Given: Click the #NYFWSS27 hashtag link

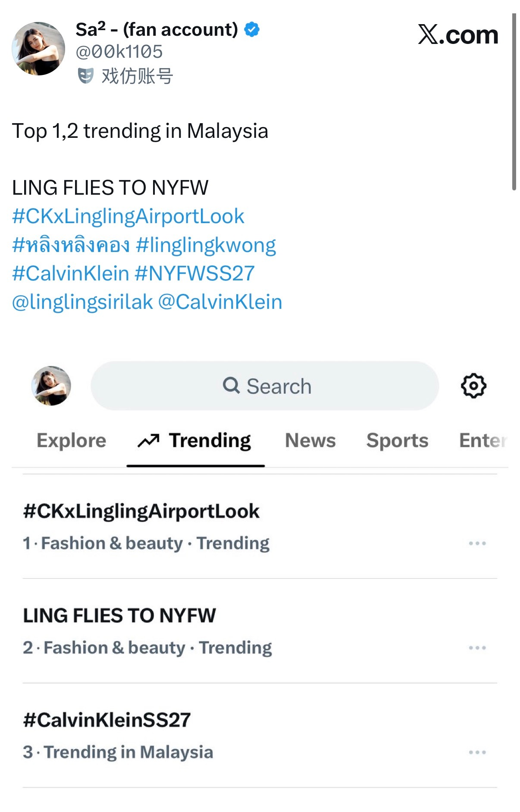Looking at the screenshot, I should point(195,274).
